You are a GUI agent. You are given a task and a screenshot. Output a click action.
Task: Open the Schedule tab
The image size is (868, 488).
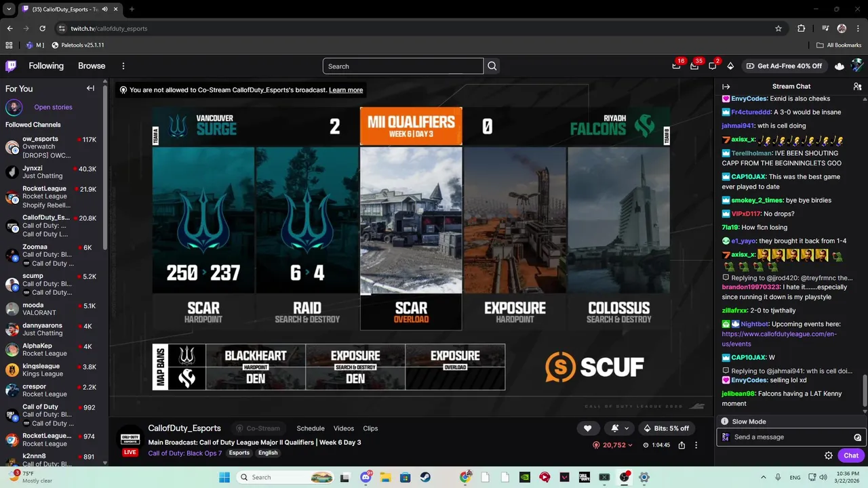tap(311, 428)
